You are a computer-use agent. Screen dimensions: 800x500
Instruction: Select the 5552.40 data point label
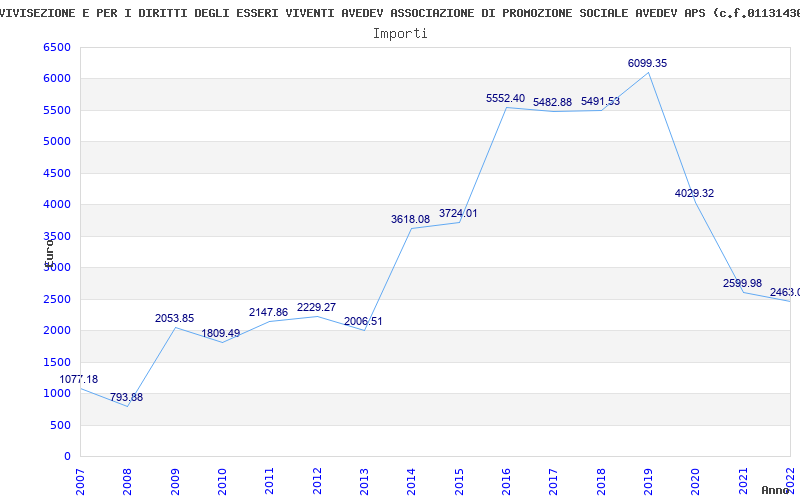tap(505, 98)
